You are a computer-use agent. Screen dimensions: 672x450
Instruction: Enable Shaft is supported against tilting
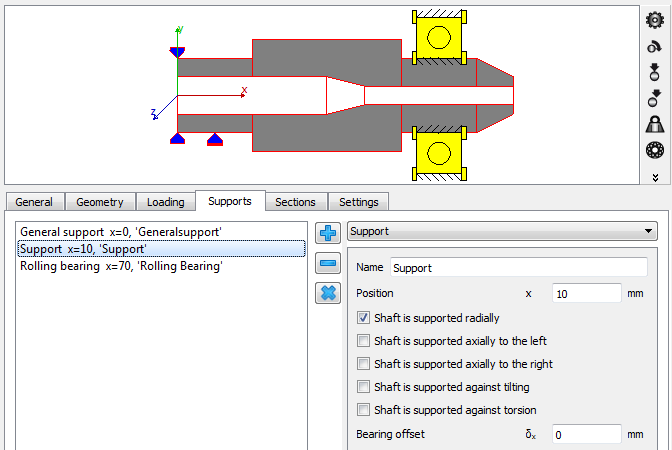pyautogui.click(x=364, y=387)
